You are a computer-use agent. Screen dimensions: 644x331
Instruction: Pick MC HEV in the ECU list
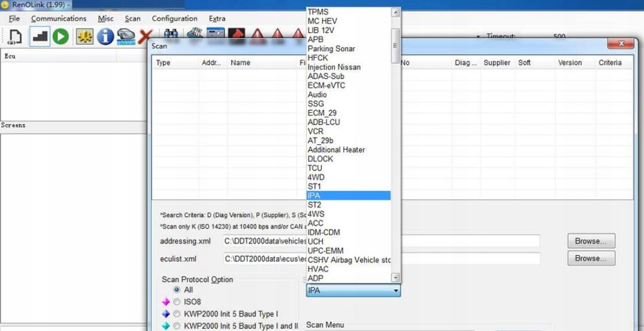[x=349, y=21]
